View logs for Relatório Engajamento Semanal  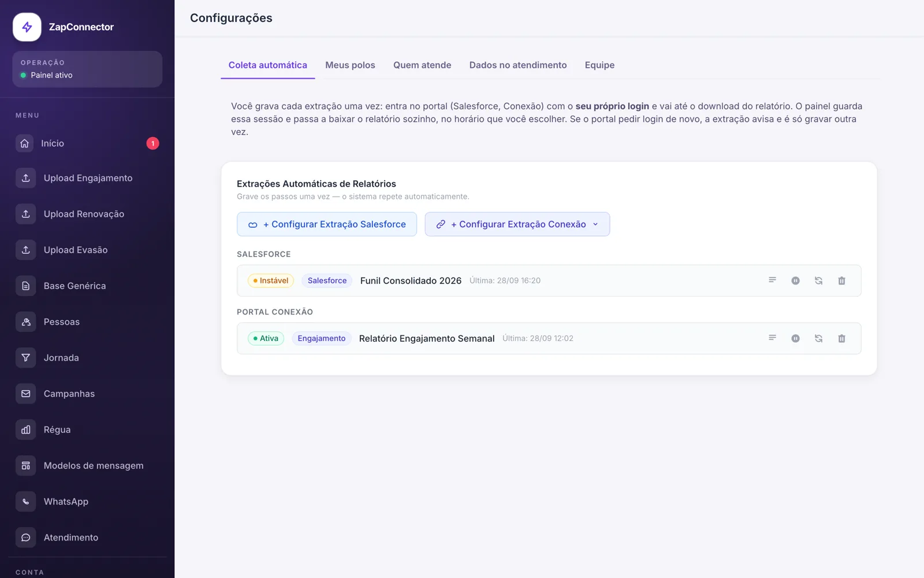click(772, 338)
